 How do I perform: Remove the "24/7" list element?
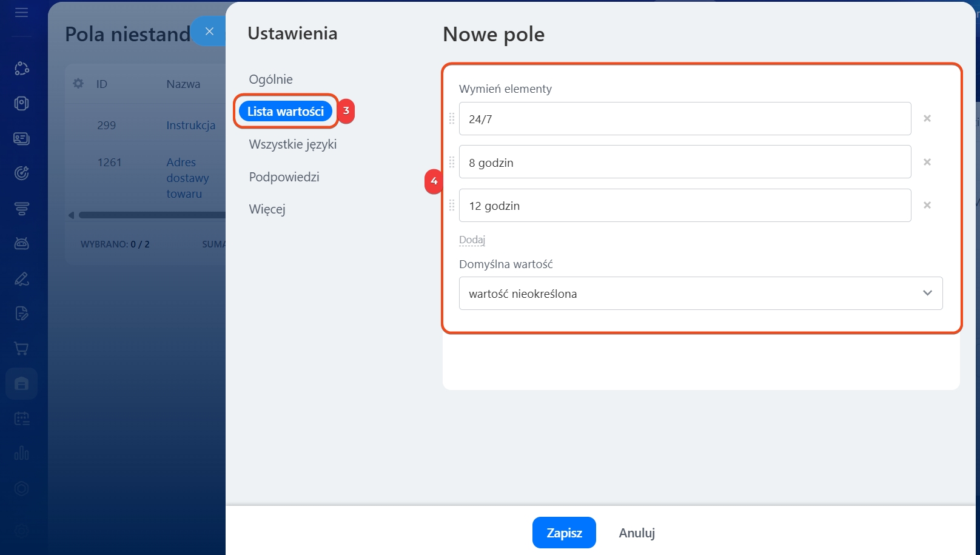(x=927, y=119)
